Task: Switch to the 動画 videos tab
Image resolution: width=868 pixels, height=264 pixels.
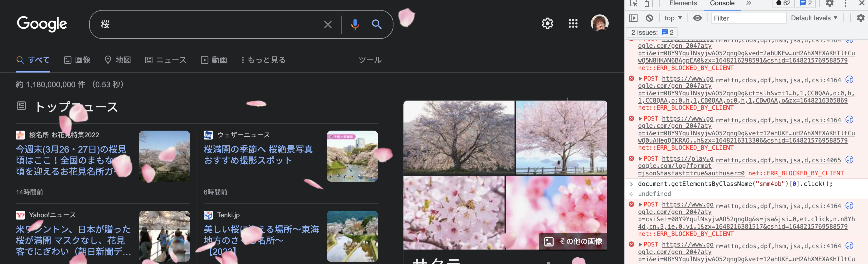Action: 214,60
